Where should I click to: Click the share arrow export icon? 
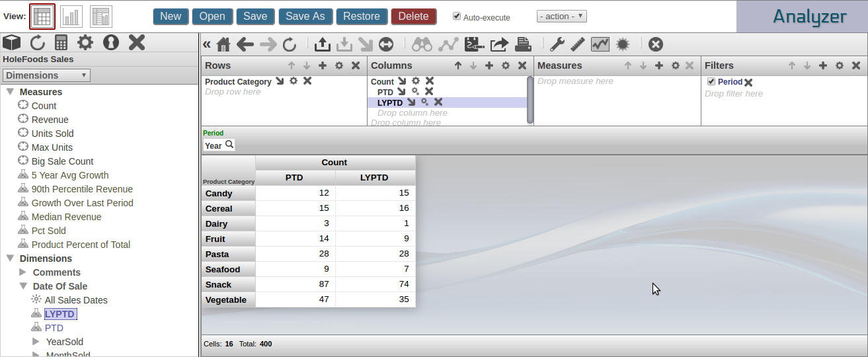click(499, 44)
